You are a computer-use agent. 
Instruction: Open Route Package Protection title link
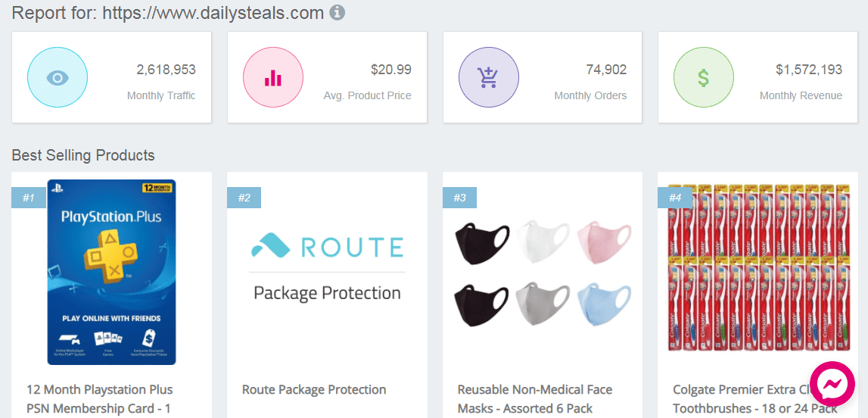314,390
